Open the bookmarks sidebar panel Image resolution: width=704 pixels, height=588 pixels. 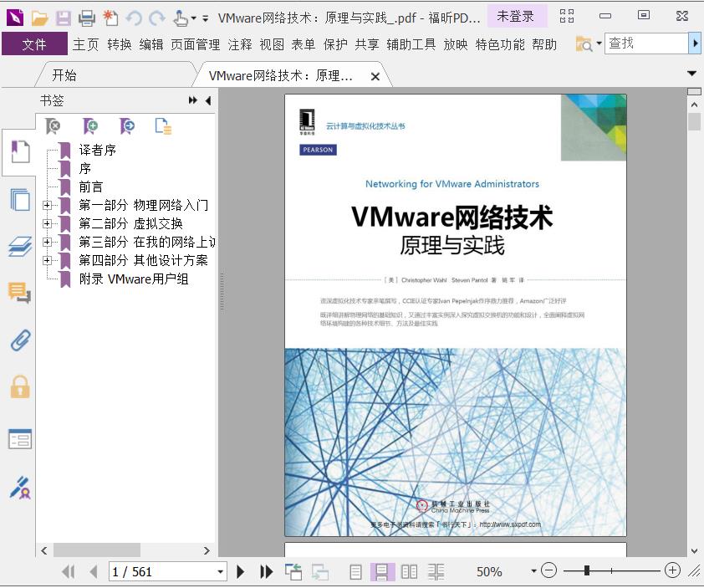20,152
